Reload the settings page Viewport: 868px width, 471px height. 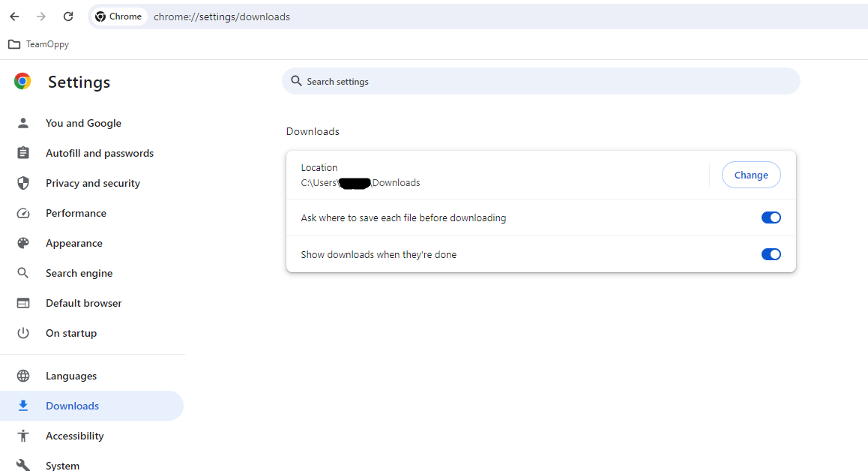(67, 16)
